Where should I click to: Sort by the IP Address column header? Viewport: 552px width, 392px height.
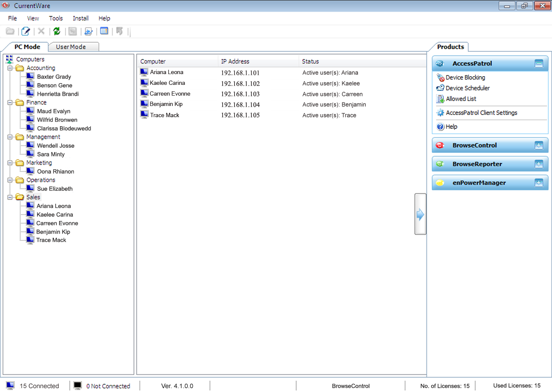(235, 62)
